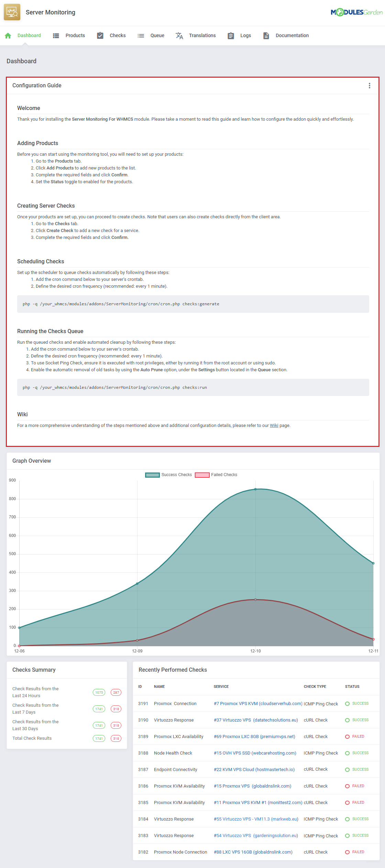Open #11 Proxmox VPS KVM #1 monittest2.com link
Viewport: 385px width, 868px height.
258,802
